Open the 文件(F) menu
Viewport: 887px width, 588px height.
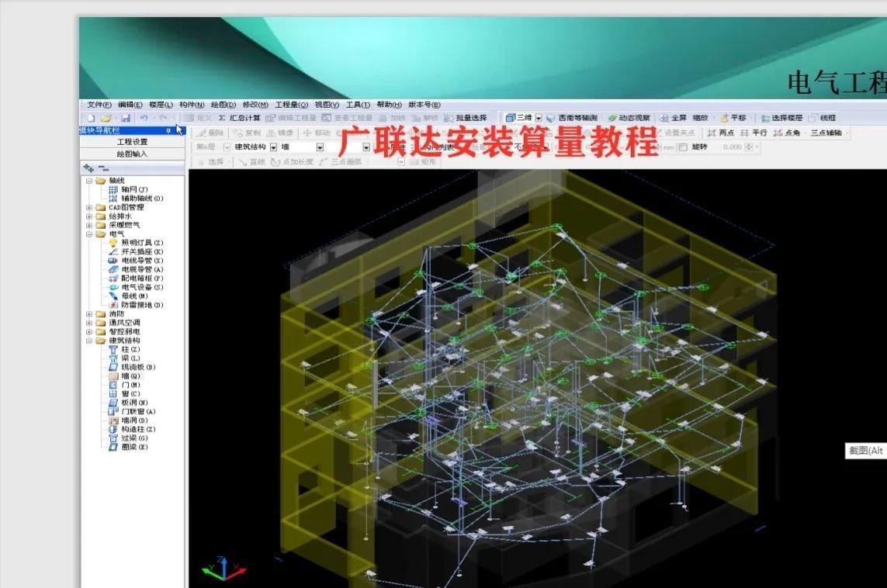coord(99,105)
